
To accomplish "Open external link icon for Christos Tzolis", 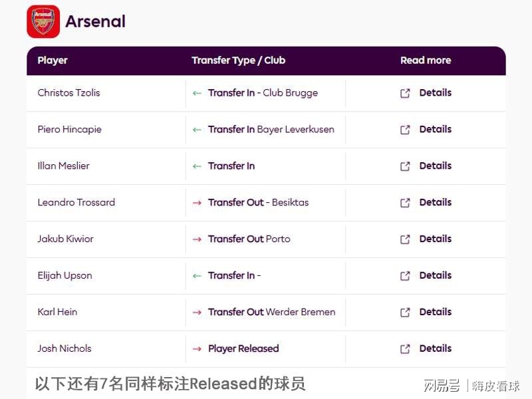I will click(405, 93).
